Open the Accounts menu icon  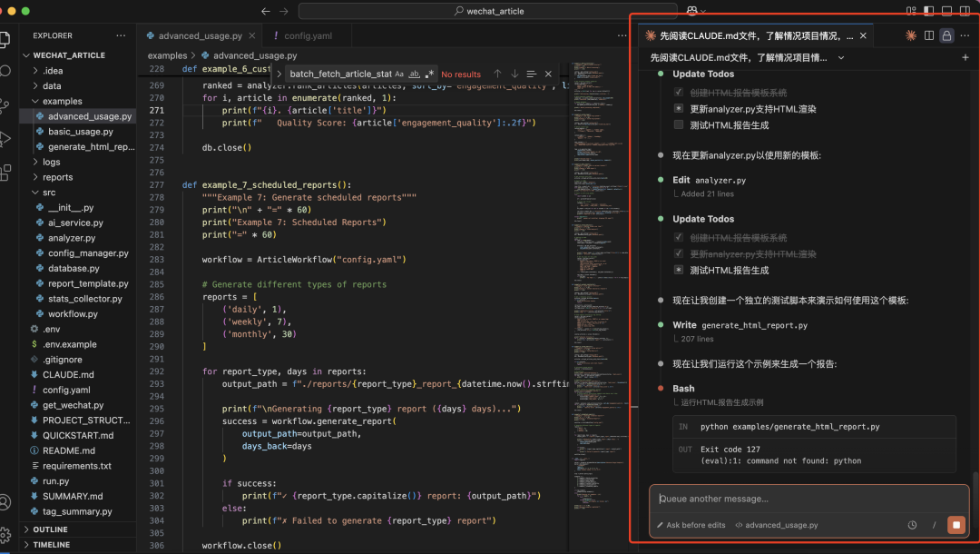(5, 502)
